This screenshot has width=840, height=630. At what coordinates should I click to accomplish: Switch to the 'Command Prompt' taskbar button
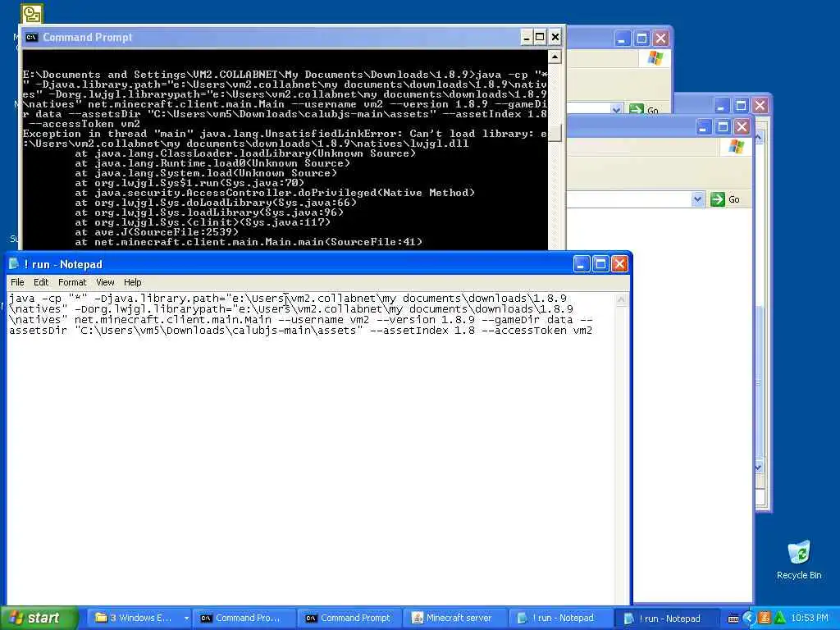tap(349, 618)
